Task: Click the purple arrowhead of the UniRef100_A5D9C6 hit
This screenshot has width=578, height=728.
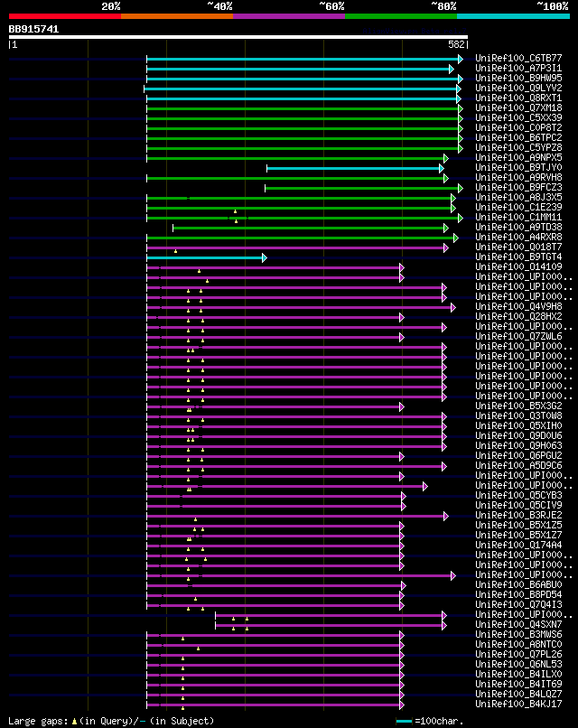Action: point(444,466)
